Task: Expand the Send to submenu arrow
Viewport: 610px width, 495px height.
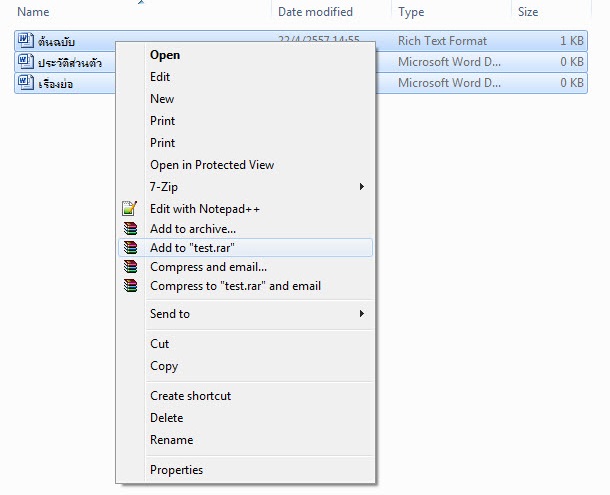Action: coord(361,314)
